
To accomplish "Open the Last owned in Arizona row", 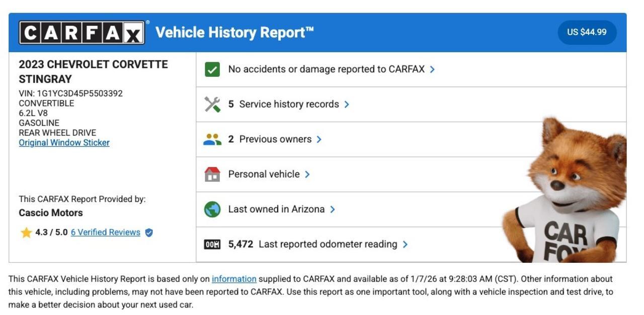I will [276, 209].
